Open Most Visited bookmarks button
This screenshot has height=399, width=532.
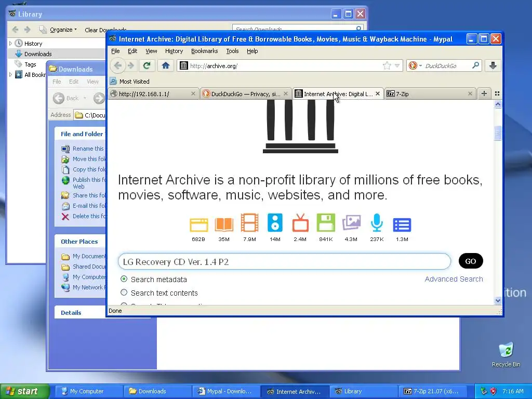click(x=129, y=82)
